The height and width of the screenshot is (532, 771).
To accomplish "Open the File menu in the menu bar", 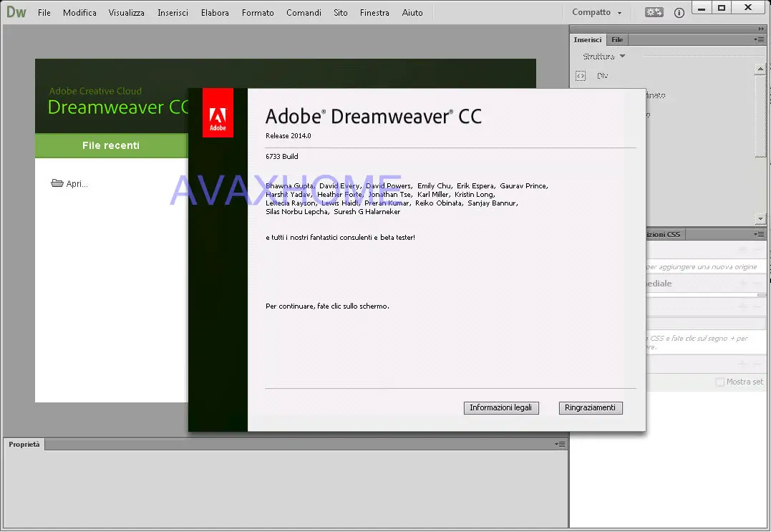I will pos(44,13).
